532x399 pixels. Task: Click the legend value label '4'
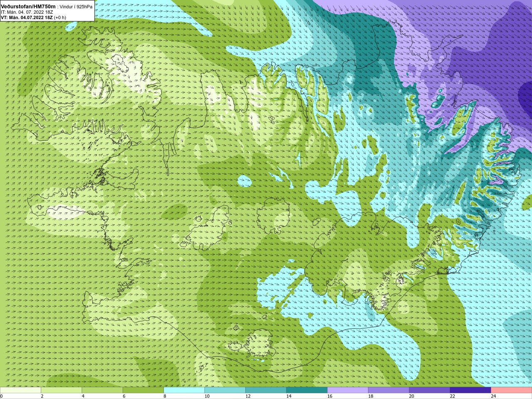point(83,396)
